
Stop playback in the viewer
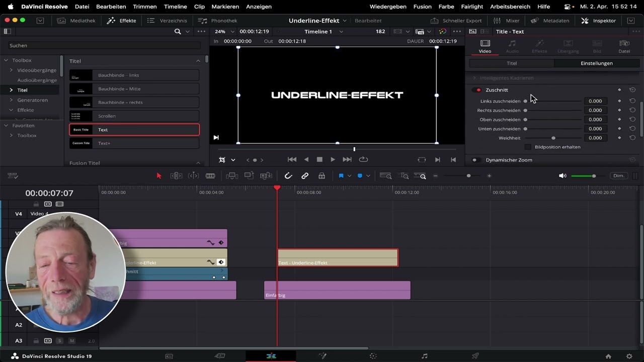(x=319, y=159)
